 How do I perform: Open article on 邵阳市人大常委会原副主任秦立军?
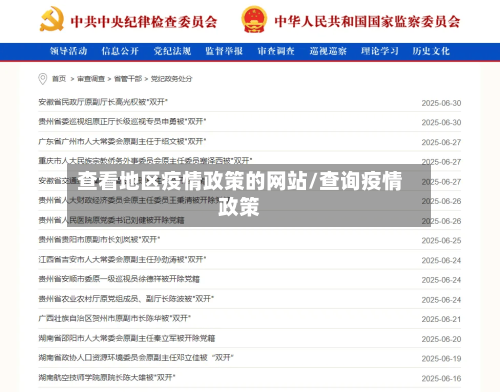pyautogui.click(x=127, y=338)
